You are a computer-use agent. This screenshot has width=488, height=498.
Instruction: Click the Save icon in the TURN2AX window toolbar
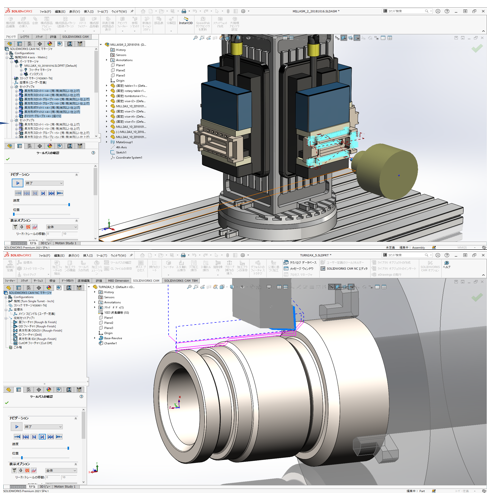click(183, 255)
